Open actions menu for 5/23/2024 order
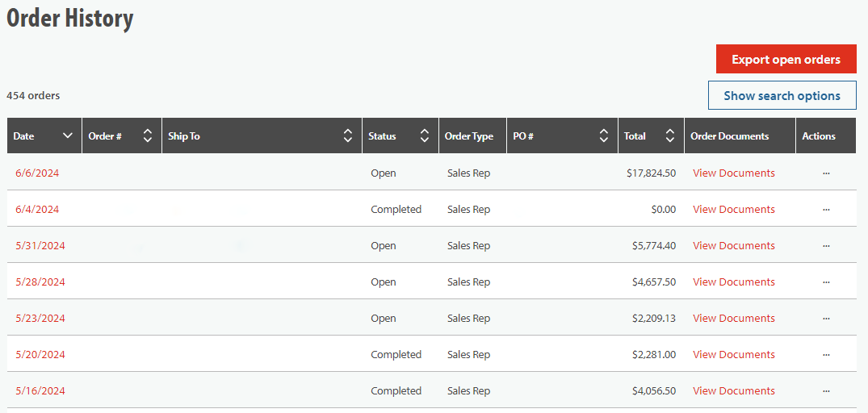 pyautogui.click(x=825, y=319)
